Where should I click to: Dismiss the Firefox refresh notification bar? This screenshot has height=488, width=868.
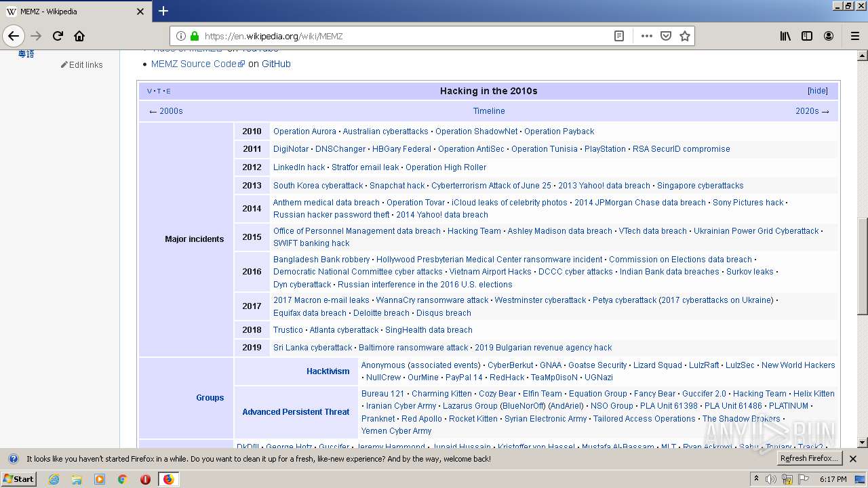pyautogui.click(x=853, y=459)
